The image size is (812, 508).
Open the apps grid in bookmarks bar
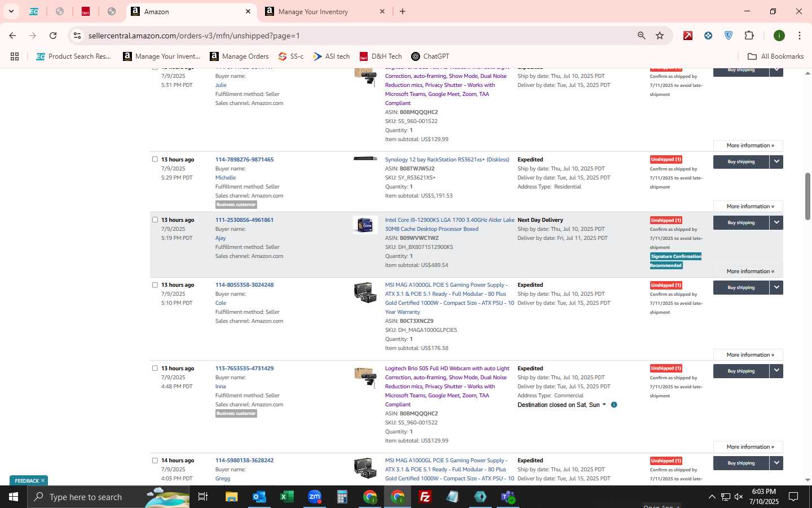pos(15,56)
